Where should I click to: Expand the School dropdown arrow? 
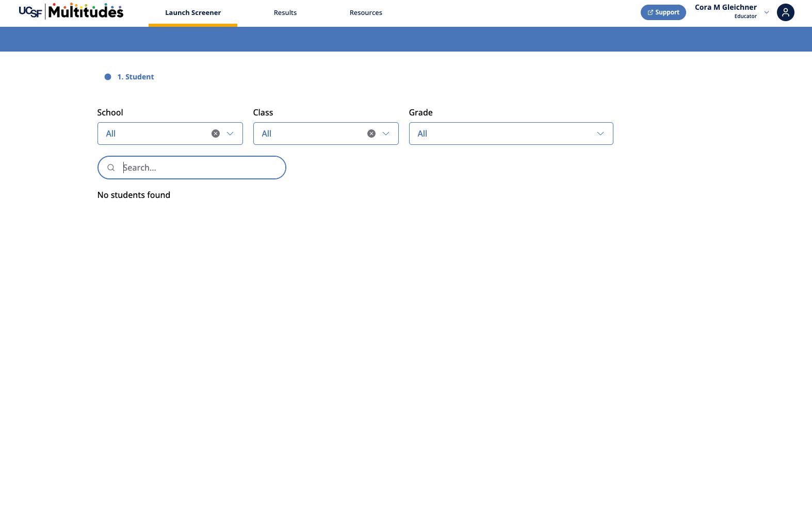[x=230, y=134]
